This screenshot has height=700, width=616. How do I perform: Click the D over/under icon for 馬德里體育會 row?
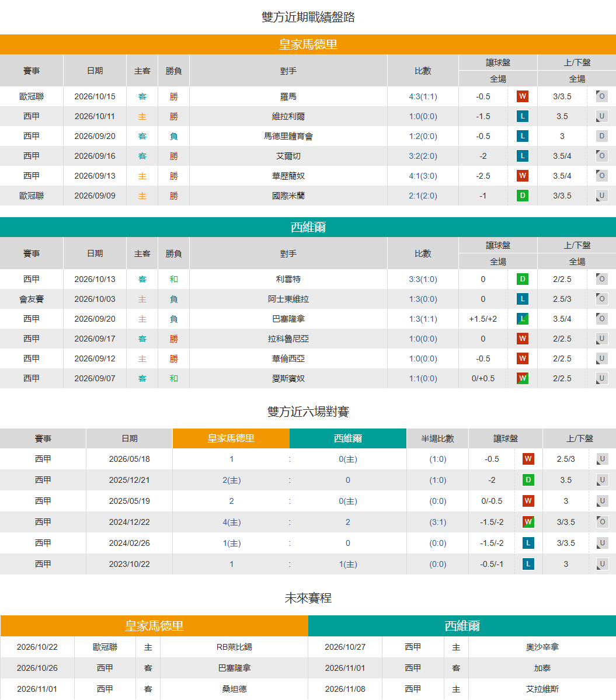(601, 136)
